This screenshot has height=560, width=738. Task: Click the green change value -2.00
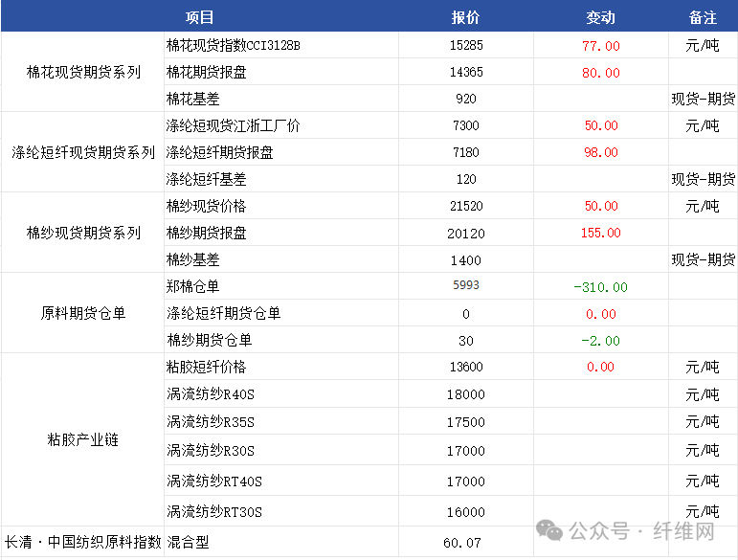point(600,341)
